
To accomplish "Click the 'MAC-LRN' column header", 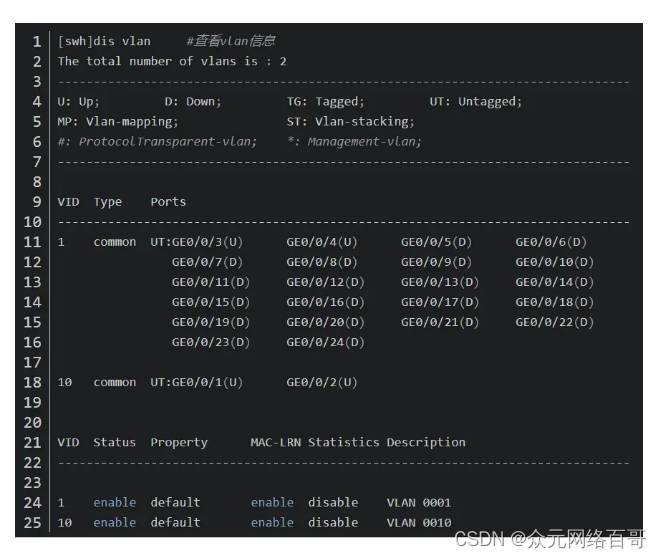I will (x=276, y=442).
